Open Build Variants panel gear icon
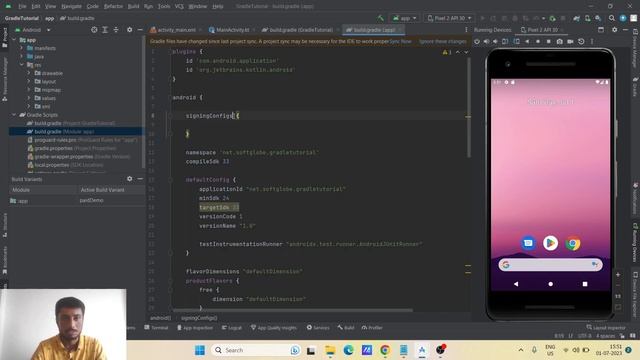 click(x=129, y=179)
